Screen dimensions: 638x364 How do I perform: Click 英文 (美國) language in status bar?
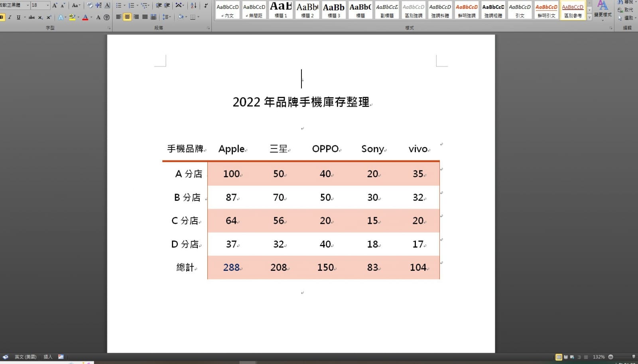(x=26, y=357)
